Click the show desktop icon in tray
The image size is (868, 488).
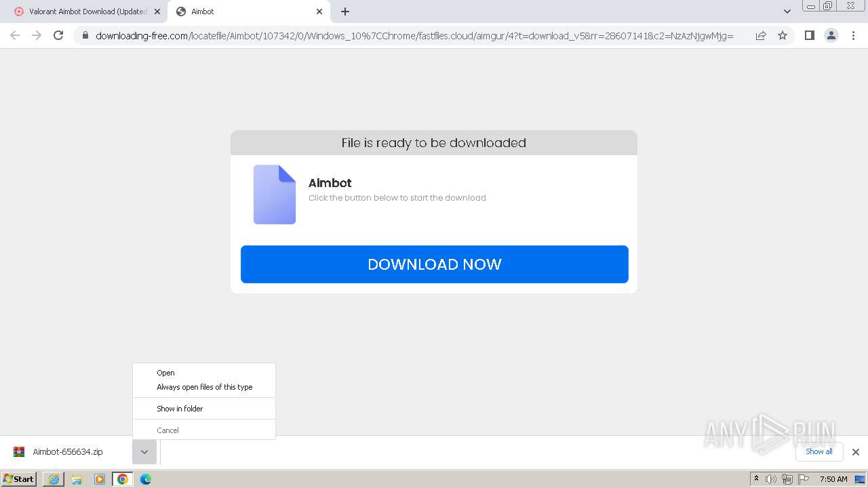click(860, 479)
